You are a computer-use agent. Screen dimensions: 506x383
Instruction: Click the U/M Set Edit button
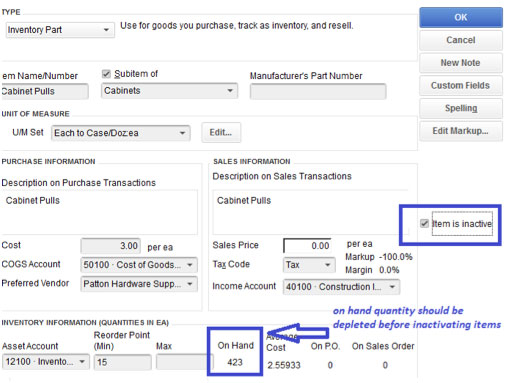coord(221,133)
